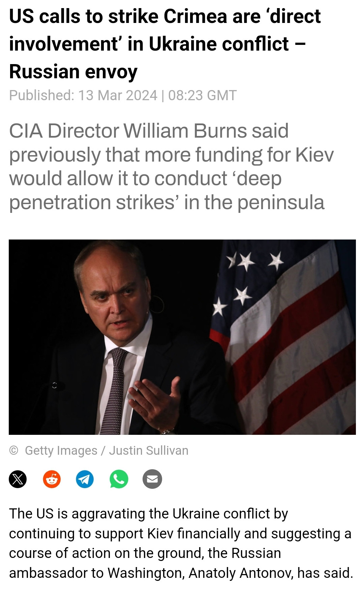The image size is (364, 590).
Task: Click the first paragraph mentioning Anatoly Antonov
Action: pos(181,543)
